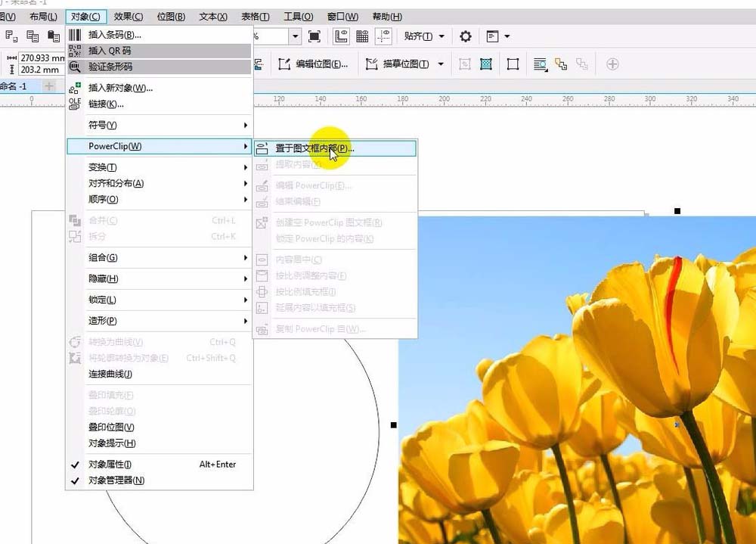Click the top selection handle above the image

677,211
